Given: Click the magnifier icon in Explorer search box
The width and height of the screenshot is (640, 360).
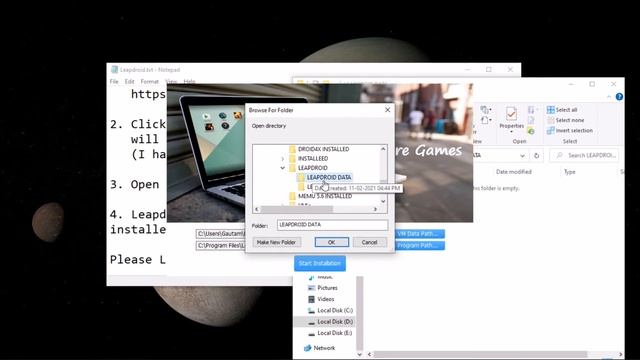Looking at the screenshot, I should [559, 156].
